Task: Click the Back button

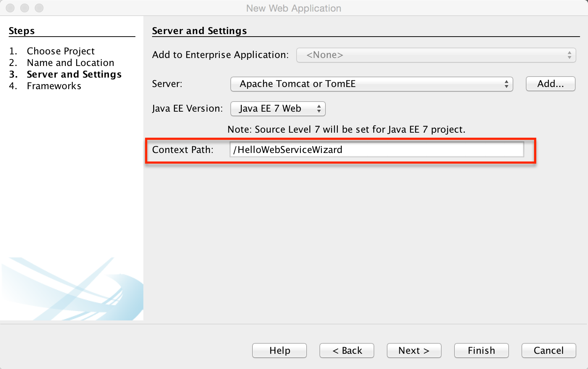Action: pos(346,350)
